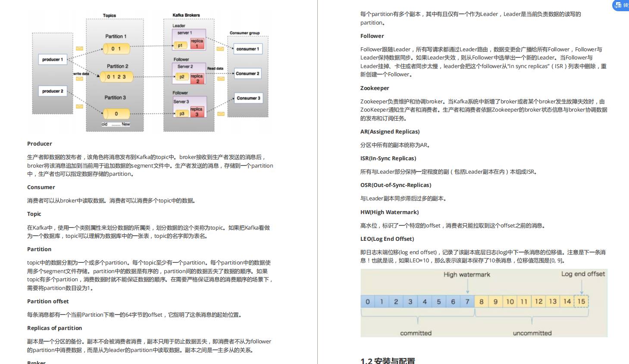
Task: Click the blue convert (转) button
Action: pyautogui.click(x=621, y=5)
